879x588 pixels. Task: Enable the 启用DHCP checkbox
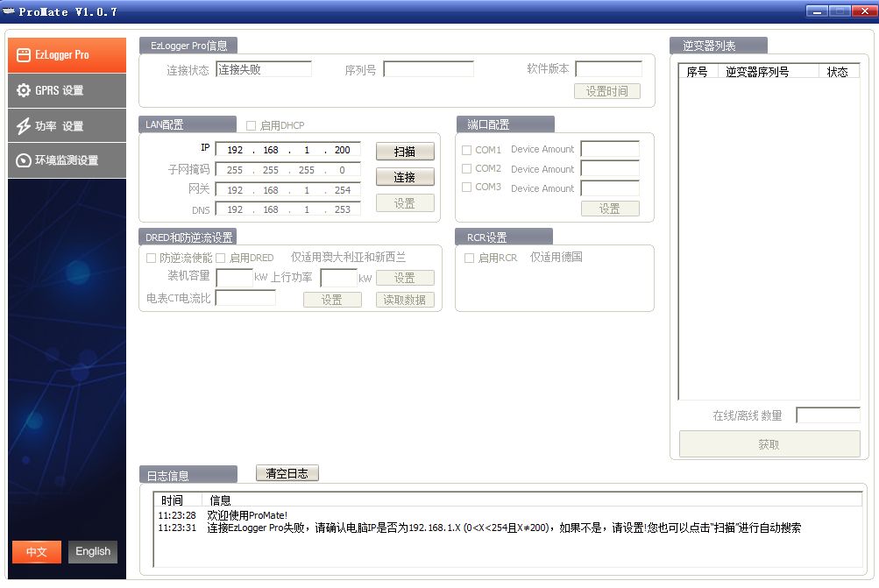click(x=252, y=125)
